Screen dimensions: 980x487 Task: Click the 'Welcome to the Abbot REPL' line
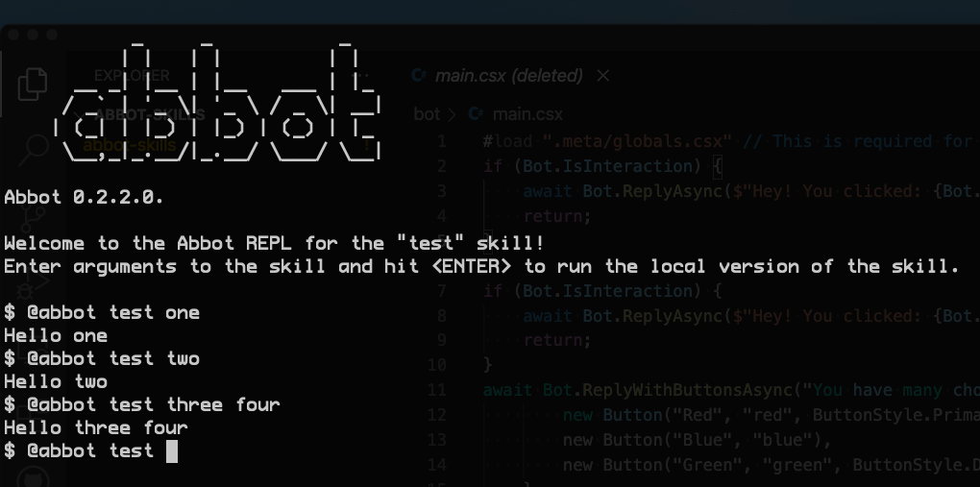(275, 243)
